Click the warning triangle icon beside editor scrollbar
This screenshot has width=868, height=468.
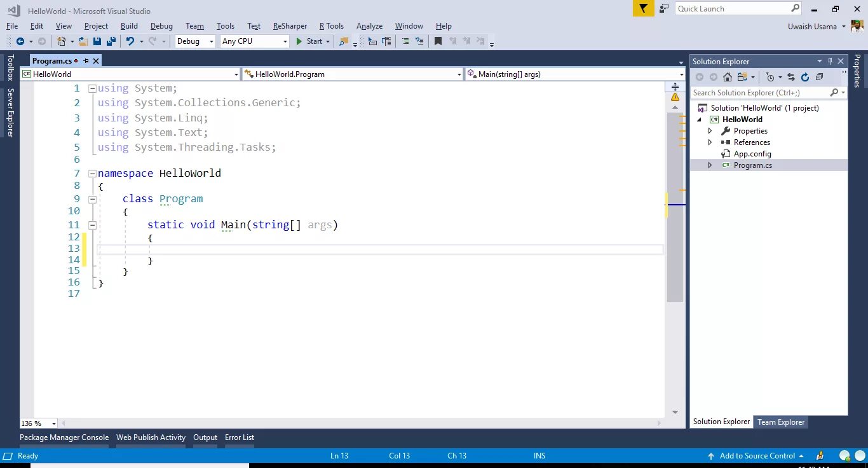pos(675,97)
